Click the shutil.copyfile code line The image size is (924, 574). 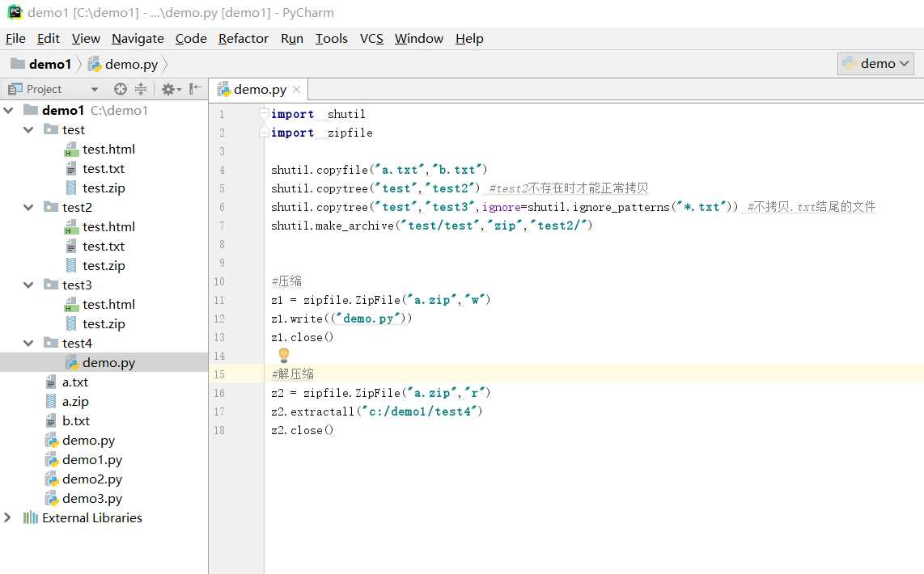pos(379,170)
